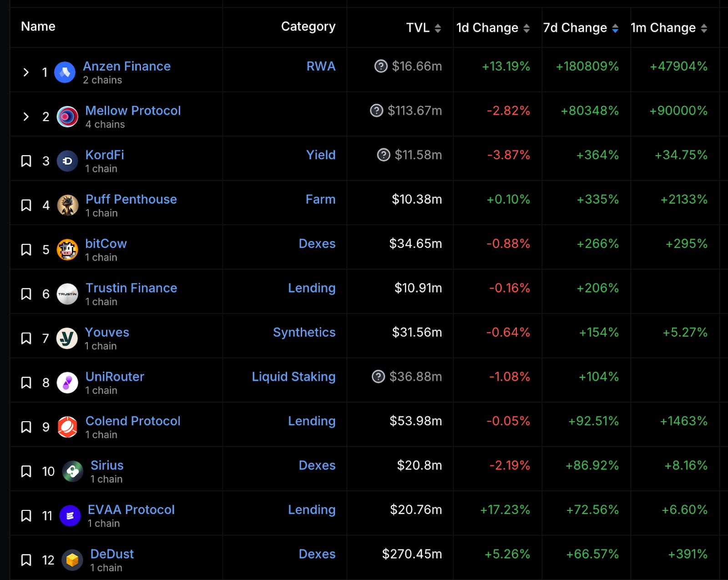Open the Liquid Staking category link

[x=293, y=377]
